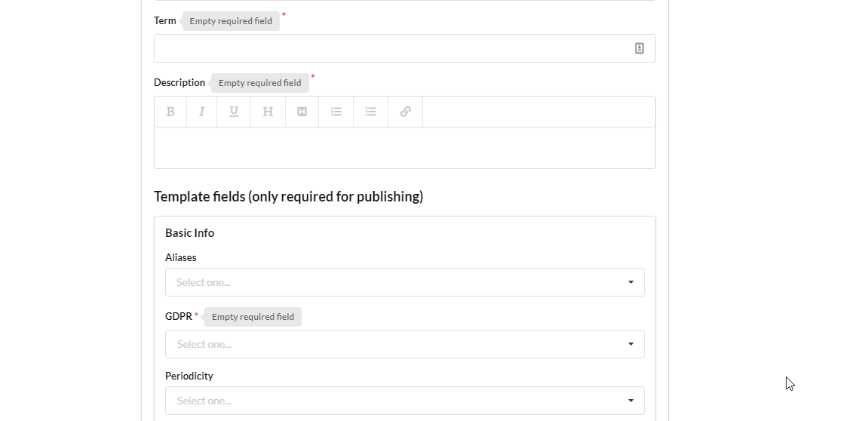Click the autofill icon inside Term field
The height and width of the screenshot is (421, 868).
(639, 48)
